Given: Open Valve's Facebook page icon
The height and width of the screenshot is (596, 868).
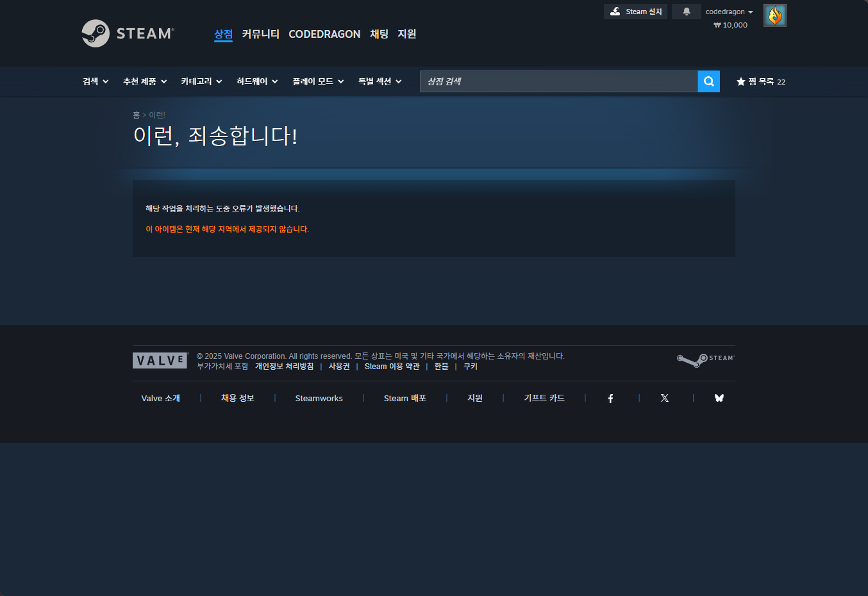Looking at the screenshot, I should click(610, 399).
